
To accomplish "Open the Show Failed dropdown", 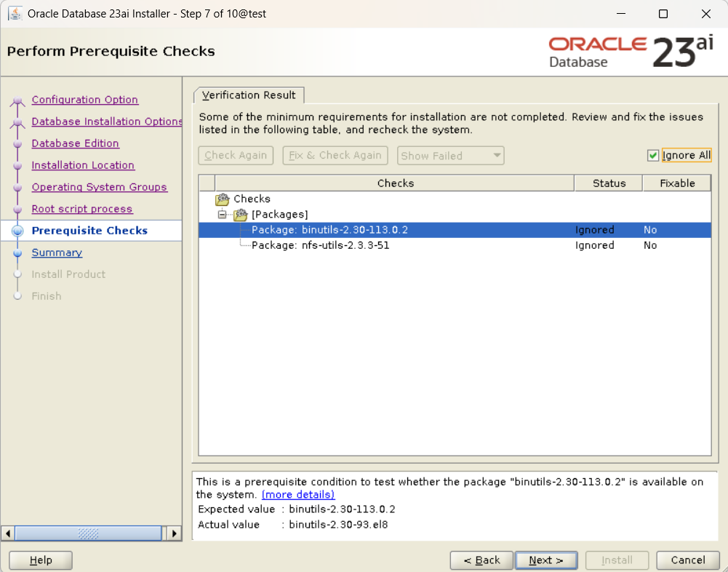I will coord(450,156).
